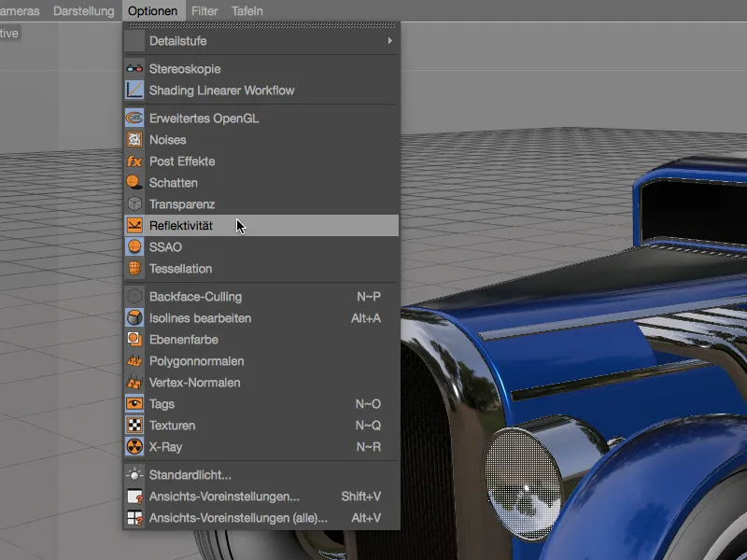Click the Ansichts-Voreinstellungen (alle) icon

pos(134,518)
